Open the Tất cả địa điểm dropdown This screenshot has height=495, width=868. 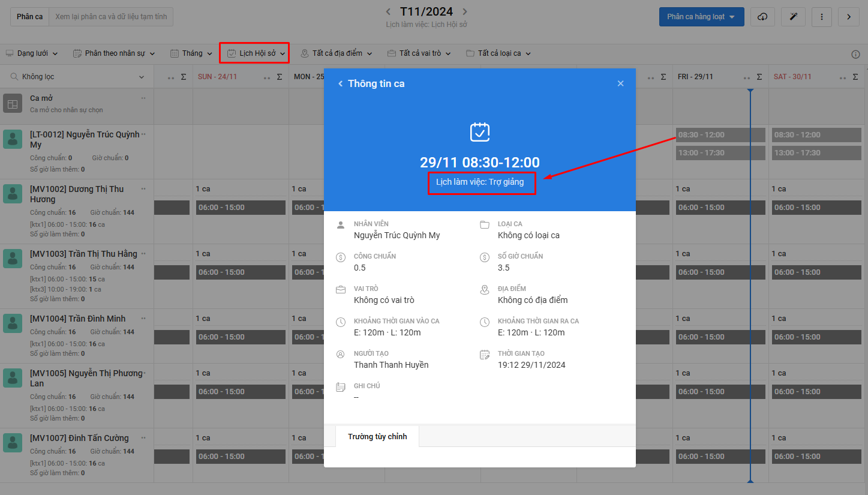tap(337, 53)
